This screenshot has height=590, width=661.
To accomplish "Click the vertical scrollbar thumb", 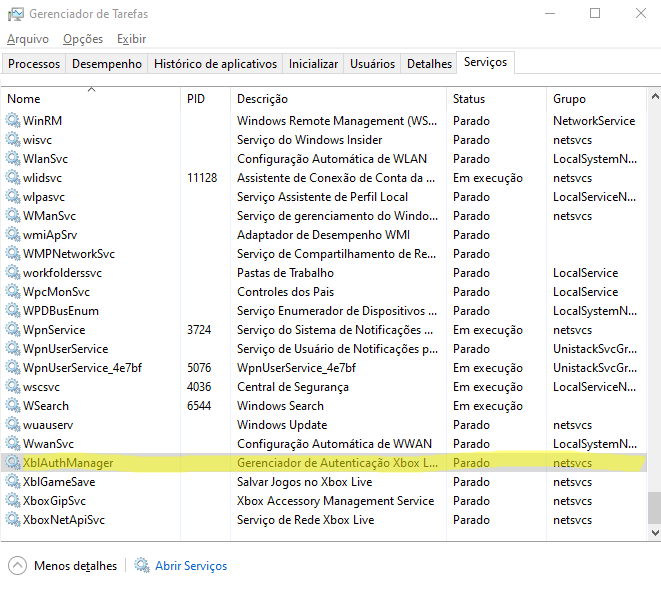I will click(x=655, y=507).
